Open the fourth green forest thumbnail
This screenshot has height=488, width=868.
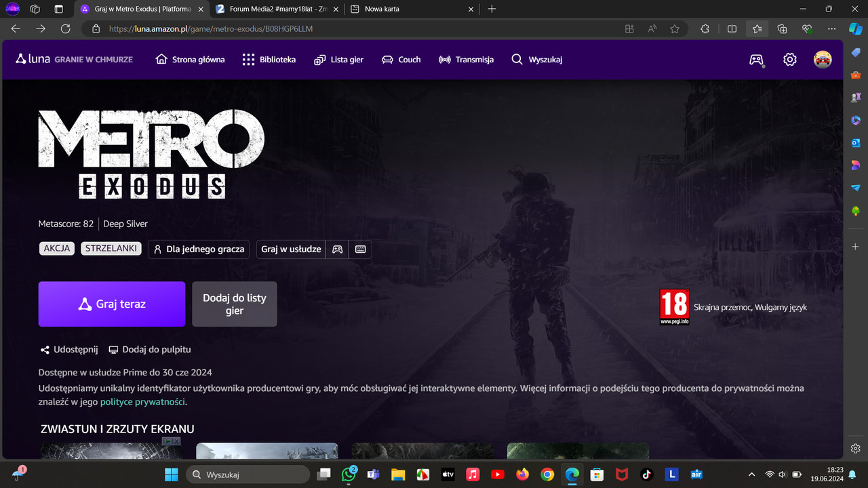pos(578,451)
